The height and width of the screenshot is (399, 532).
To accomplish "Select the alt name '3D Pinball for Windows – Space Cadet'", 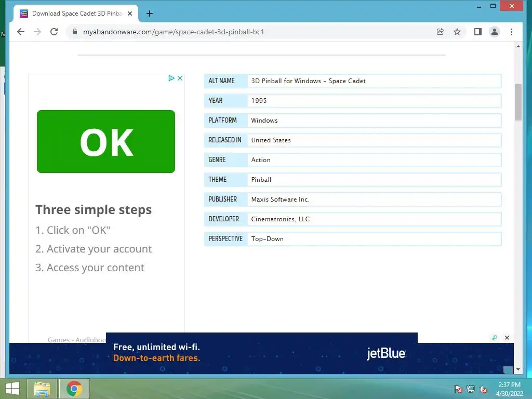I will 309,81.
